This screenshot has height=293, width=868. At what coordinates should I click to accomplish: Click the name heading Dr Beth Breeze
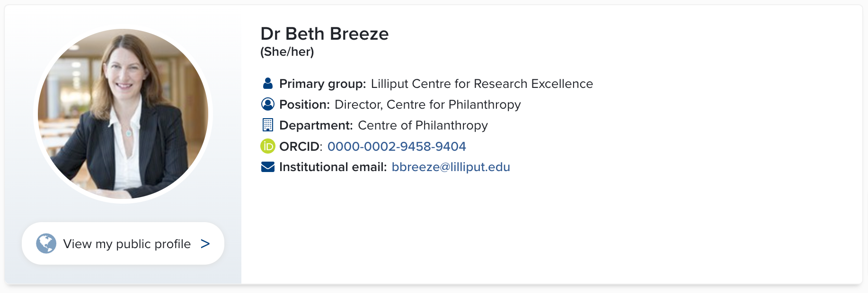point(325,34)
